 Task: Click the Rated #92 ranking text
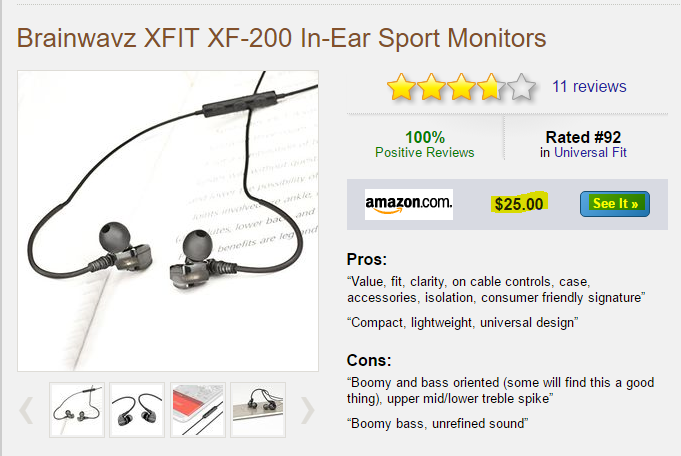point(583,137)
